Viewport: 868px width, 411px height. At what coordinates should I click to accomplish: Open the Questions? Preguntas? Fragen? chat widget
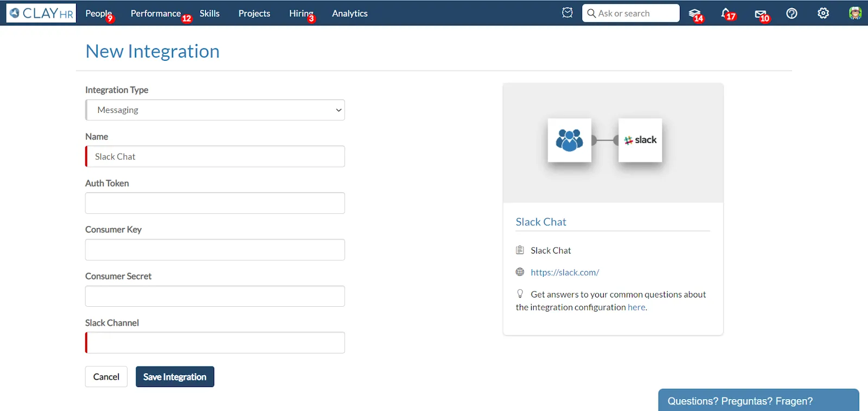click(758, 400)
